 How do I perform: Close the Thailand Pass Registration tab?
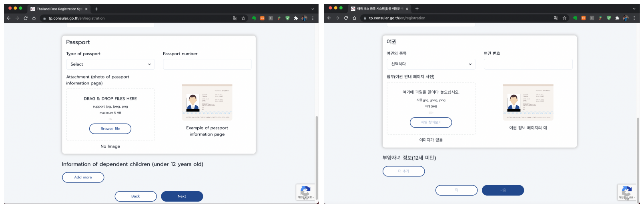(x=86, y=9)
